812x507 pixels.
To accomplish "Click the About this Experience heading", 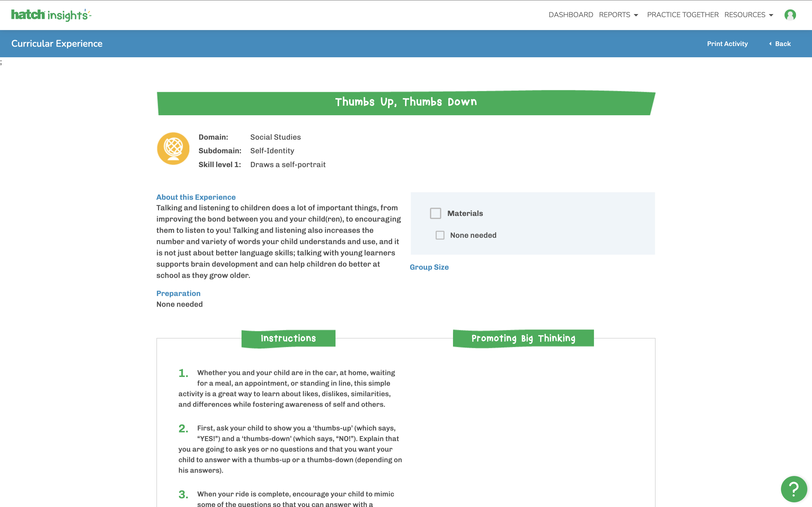I will pos(196,197).
